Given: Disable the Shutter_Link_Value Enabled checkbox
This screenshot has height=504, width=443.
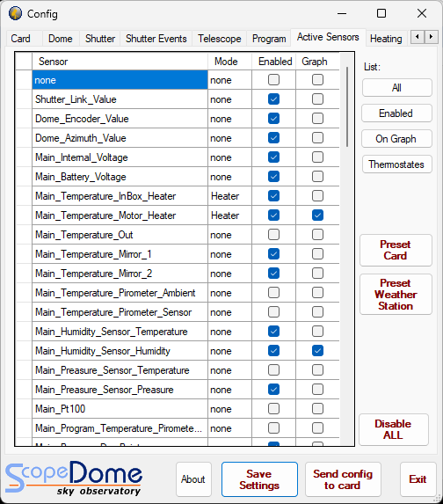Looking at the screenshot, I should 273,99.
